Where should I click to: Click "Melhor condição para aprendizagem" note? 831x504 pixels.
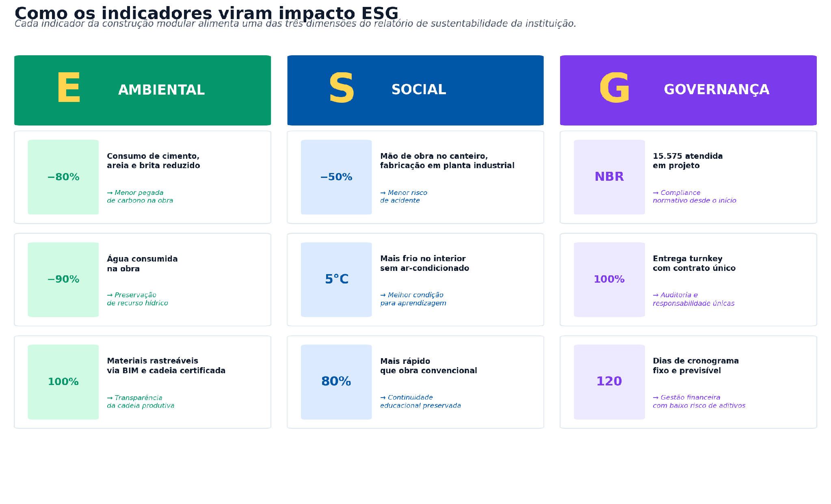pyautogui.click(x=413, y=299)
